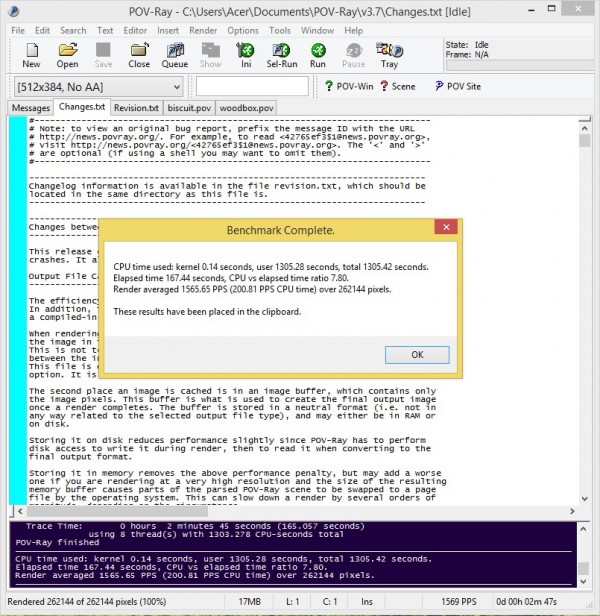Confirm Benchmark Complete dialog with OK
The image size is (600, 616).
(417, 355)
